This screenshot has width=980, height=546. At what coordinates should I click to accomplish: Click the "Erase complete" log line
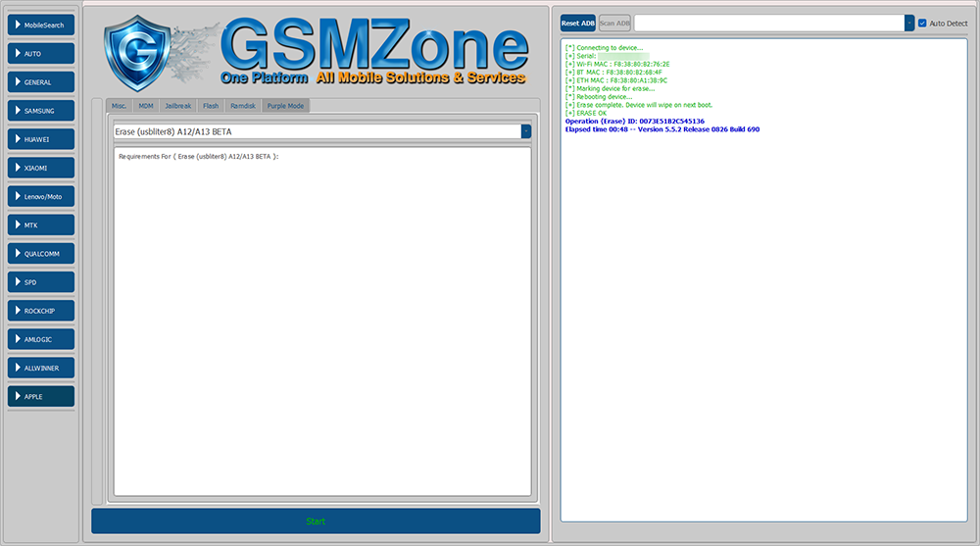[638, 105]
